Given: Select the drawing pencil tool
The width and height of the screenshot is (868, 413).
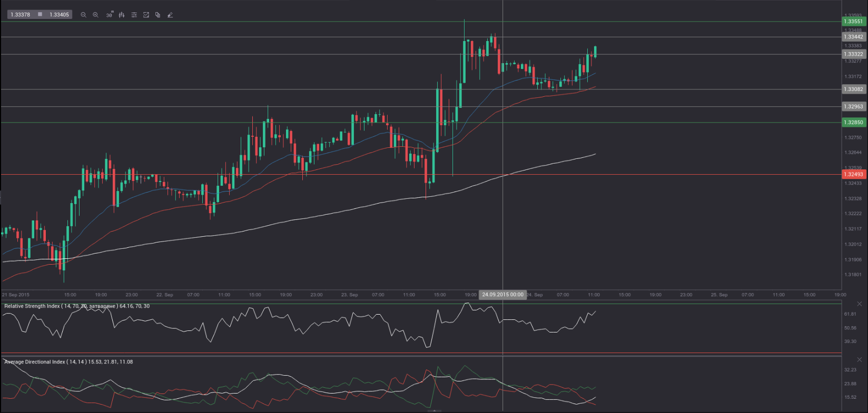Looking at the screenshot, I should (170, 15).
